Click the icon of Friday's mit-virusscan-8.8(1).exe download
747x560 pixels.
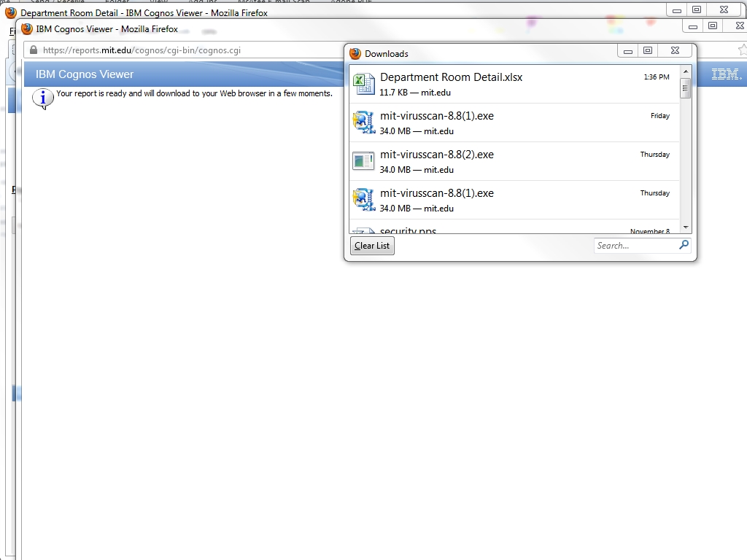[363, 122]
